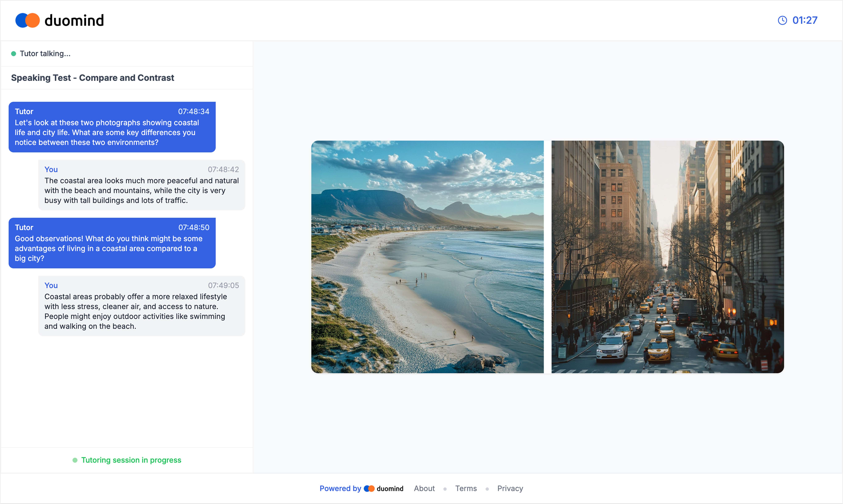Click the Tutor talking status text
843x504 pixels.
click(45, 54)
